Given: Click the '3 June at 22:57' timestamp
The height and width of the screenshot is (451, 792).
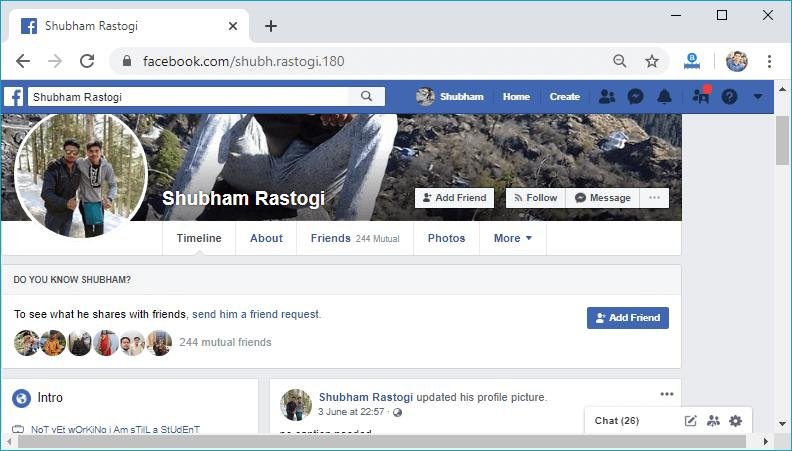Looking at the screenshot, I should (x=351, y=412).
